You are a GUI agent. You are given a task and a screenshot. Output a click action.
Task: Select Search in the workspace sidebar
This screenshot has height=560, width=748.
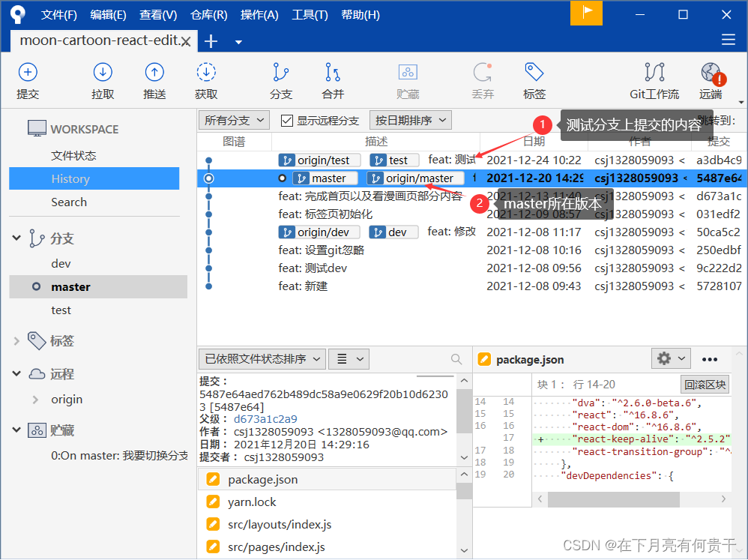click(69, 202)
